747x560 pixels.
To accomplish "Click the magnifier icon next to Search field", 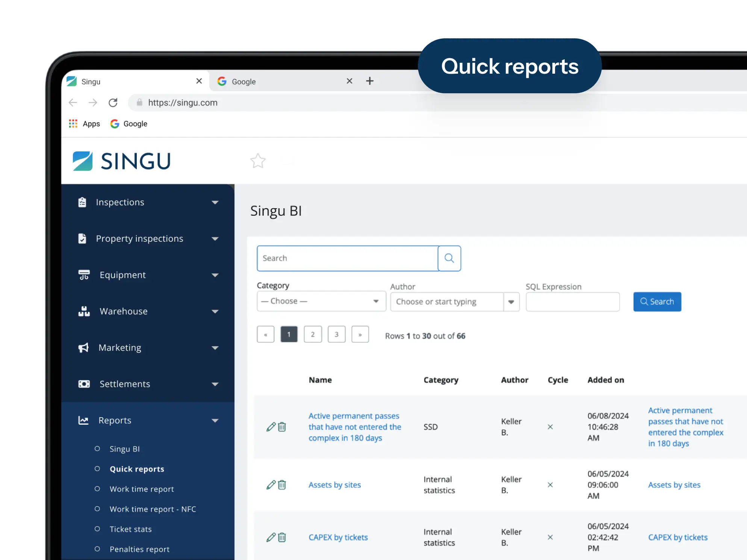I will [x=449, y=258].
